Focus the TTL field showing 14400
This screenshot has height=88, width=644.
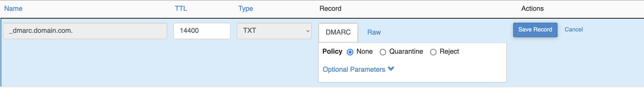202,31
